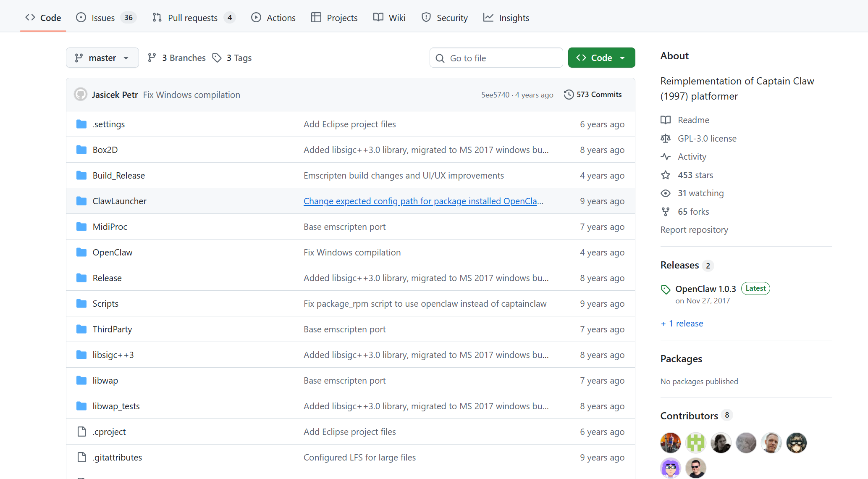Click the stars star icon
This screenshot has width=868, height=479.
(666, 175)
